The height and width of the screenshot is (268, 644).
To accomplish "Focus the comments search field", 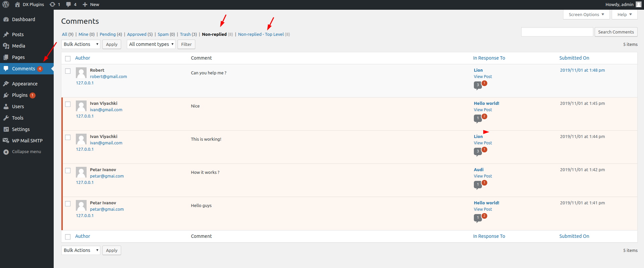I will [x=557, y=32].
